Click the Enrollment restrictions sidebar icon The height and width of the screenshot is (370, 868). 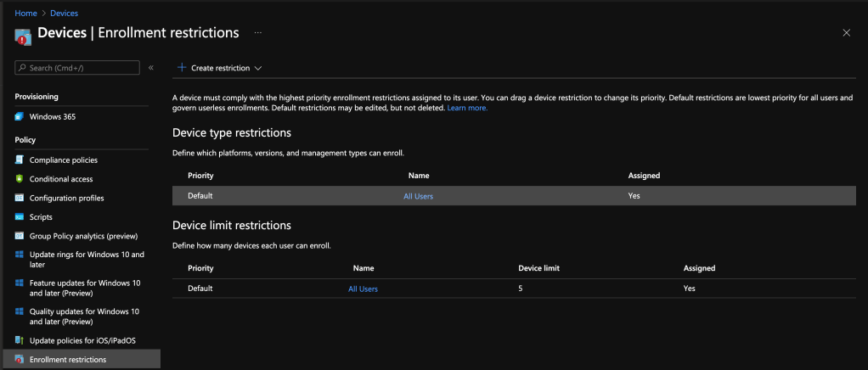coord(19,360)
